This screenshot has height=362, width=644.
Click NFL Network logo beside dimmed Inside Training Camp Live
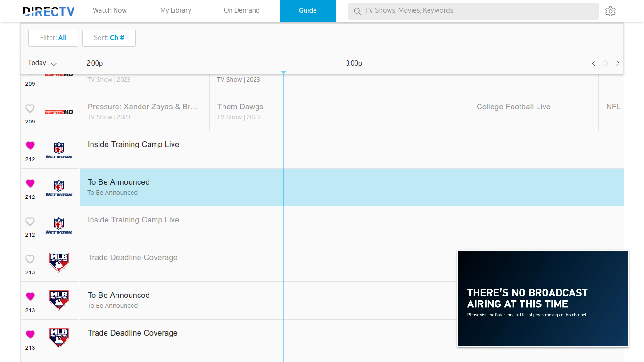pyautogui.click(x=59, y=225)
